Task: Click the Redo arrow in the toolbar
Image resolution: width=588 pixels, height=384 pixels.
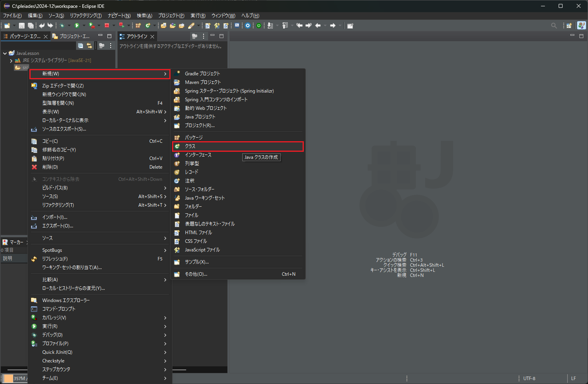Action: pyautogui.click(x=50, y=25)
